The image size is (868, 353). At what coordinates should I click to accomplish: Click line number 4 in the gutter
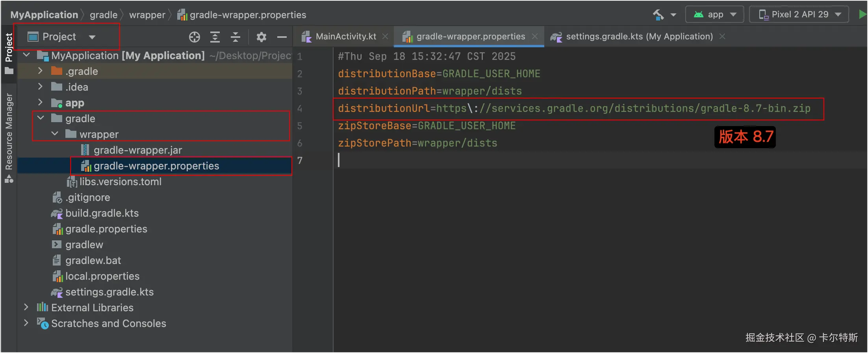300,108
